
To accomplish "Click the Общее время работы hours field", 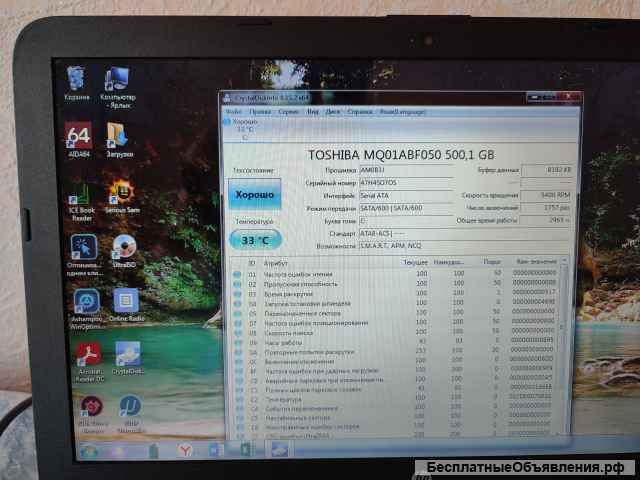I will (547, 220).
